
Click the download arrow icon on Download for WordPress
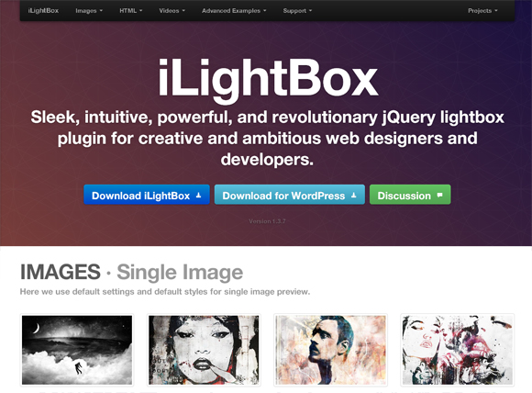click(353, 196)
